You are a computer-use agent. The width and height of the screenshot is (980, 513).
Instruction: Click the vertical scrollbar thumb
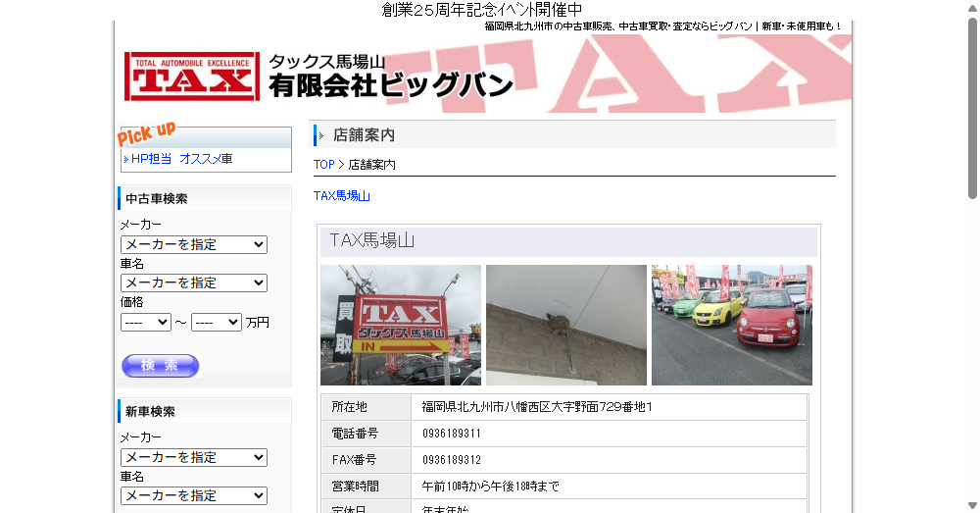point(972,108)
